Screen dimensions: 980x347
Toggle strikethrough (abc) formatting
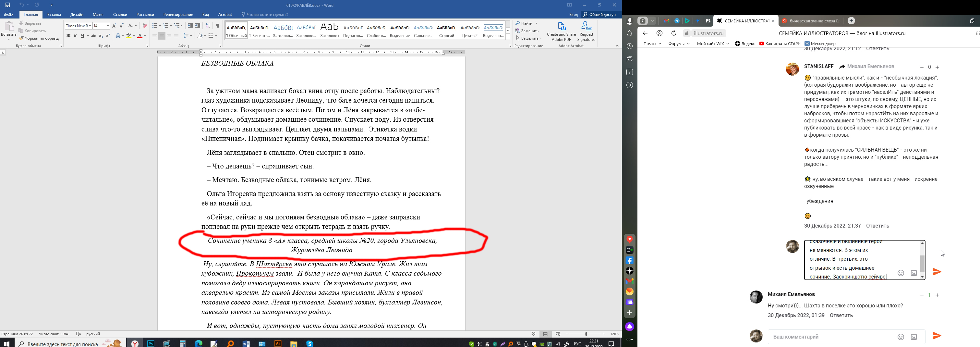(93, 36)
